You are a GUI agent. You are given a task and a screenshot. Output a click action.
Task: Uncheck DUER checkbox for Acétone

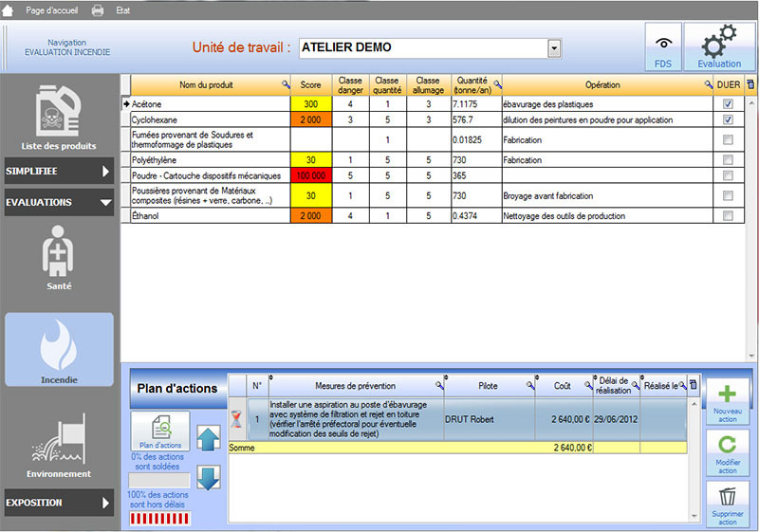click(x=728, y=104)
